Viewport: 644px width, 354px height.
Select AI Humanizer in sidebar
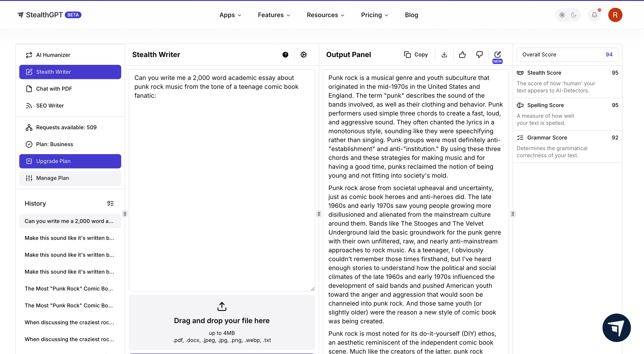53,55
